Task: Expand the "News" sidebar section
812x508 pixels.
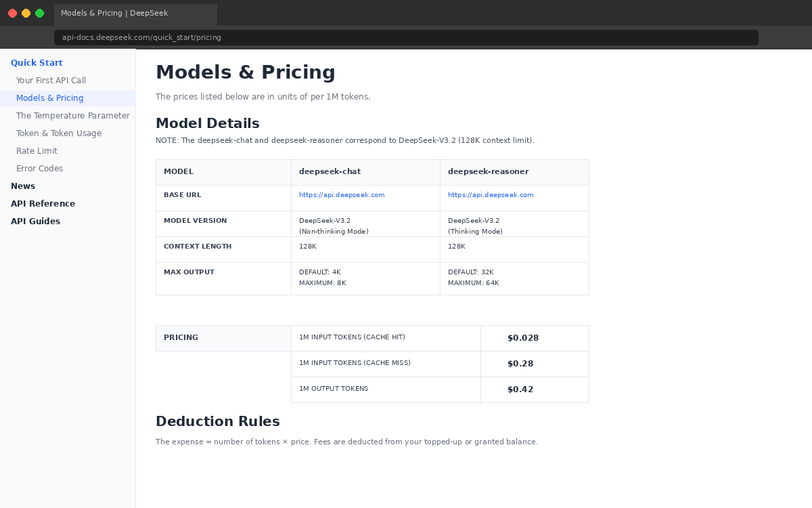Action: click(x=23, y=186)
